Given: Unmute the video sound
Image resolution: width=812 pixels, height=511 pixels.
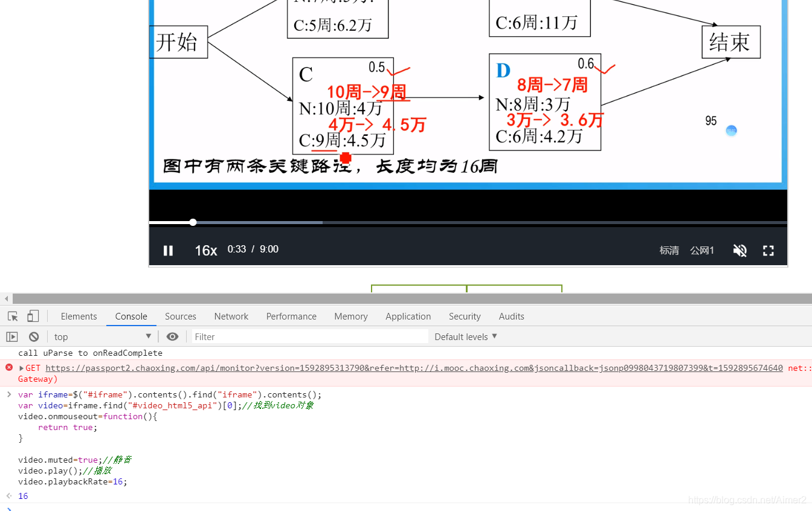Looking at the screenshot, I should point(739,250).
